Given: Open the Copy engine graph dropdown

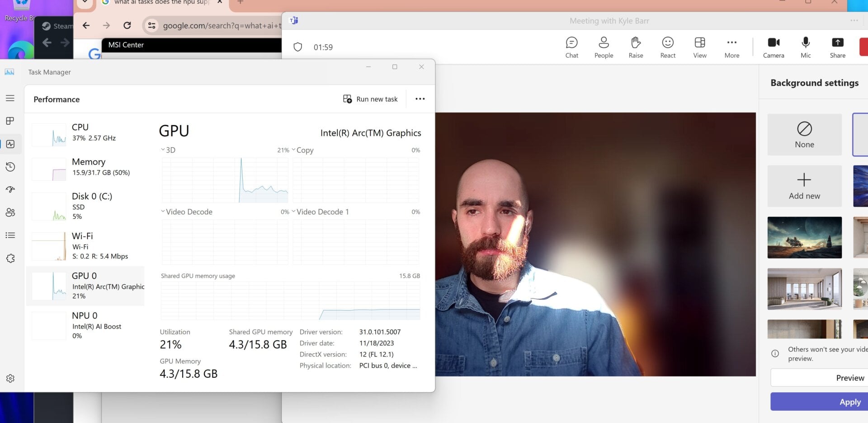Looking at the screenshot, I should (303, 150).
